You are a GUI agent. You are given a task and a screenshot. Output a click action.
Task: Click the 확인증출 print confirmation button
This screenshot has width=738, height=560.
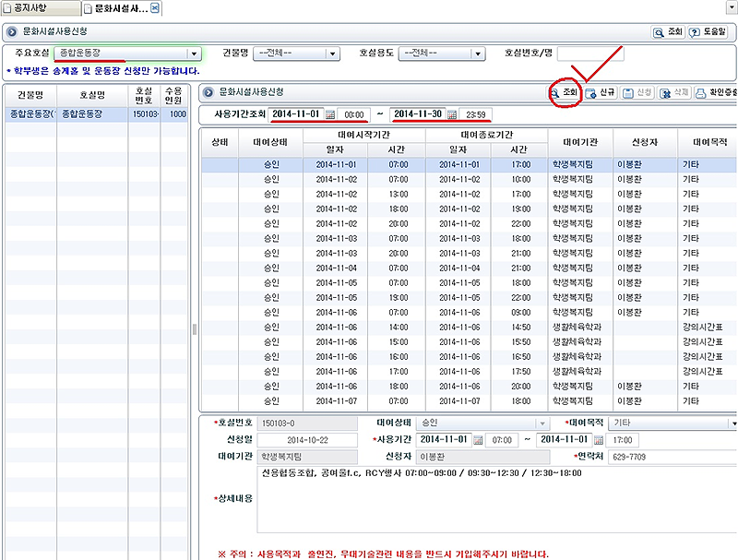point(716,92)
